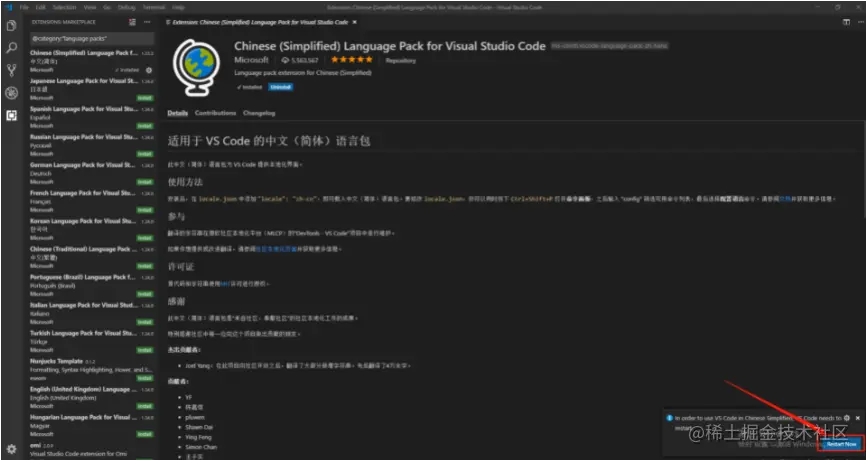This screenshot has width=866, height=460.
Task: Click the Microsoft publisher name
Action: pyautogui.click(x=251, y=60)
